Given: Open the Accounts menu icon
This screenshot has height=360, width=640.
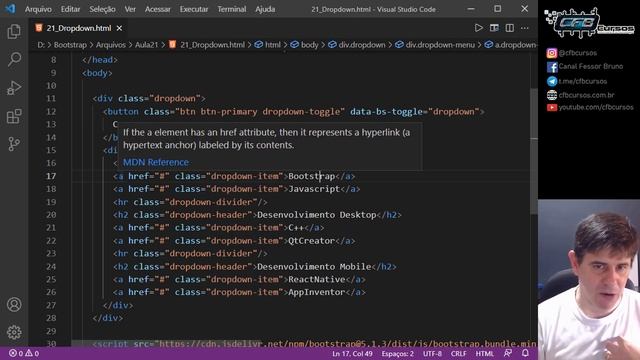Looking at the screenshot, I should pyautogui.click(x=14, y=304).
